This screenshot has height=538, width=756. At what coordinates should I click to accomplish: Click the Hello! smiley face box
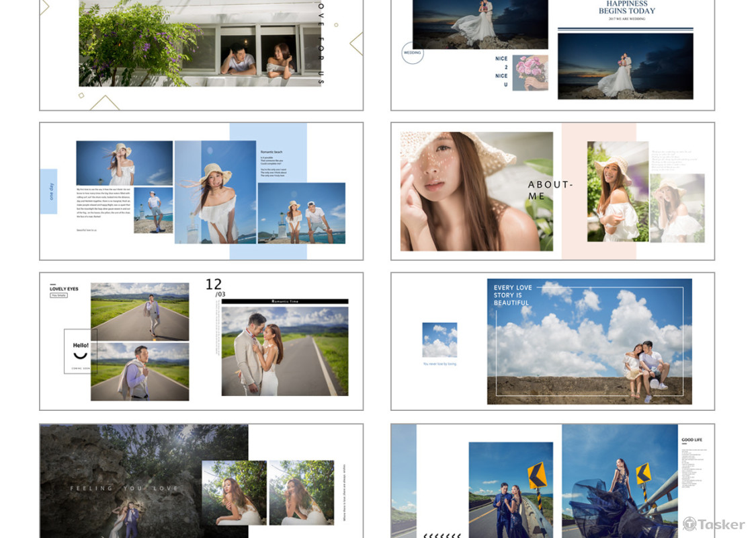tap(80, 351)
